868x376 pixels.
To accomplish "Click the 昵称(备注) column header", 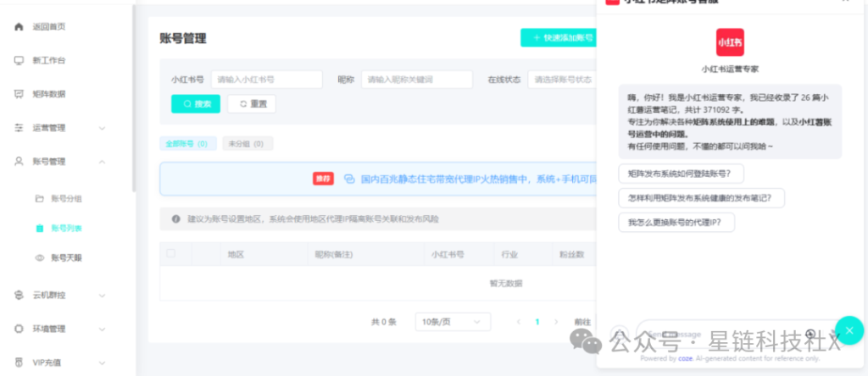I will click(334, 254).
